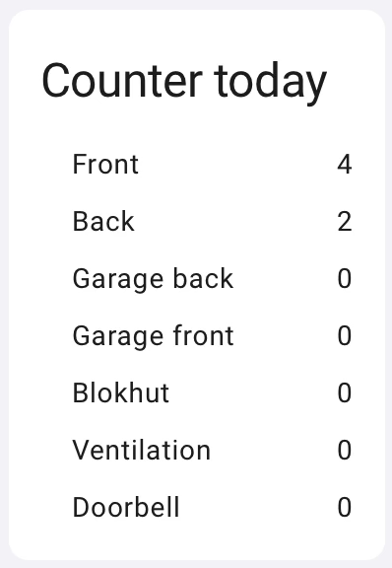This screenshot has height=568, width=392.
Task: Click the Garage back count value 0
Action: (x=345, y=278)
